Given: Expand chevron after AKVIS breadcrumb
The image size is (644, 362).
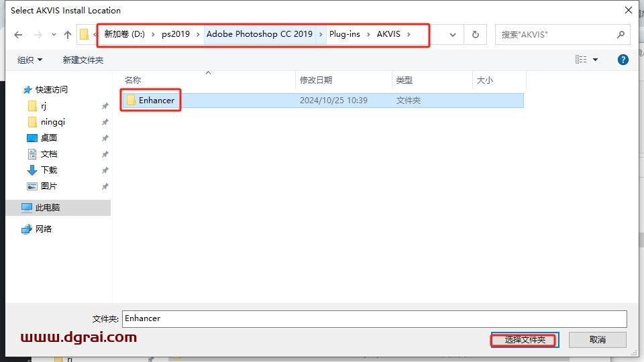Looking at the screenshot, I should (409, 34).
